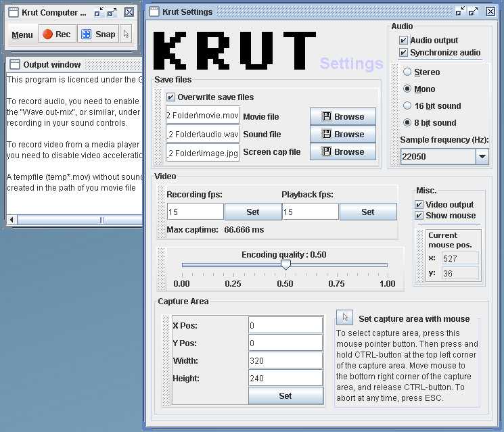Click the Output window title icon

coord(15,64)
